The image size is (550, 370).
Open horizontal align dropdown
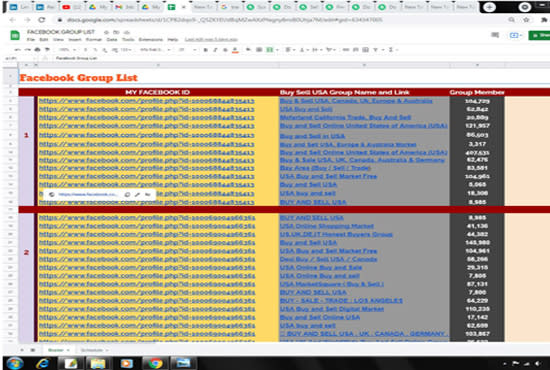coord(289,50)
